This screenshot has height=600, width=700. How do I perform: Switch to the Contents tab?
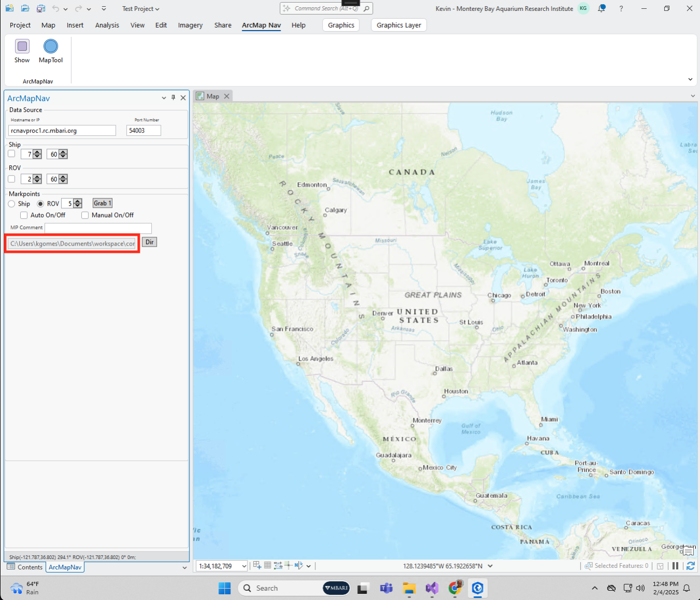point(25,567)
